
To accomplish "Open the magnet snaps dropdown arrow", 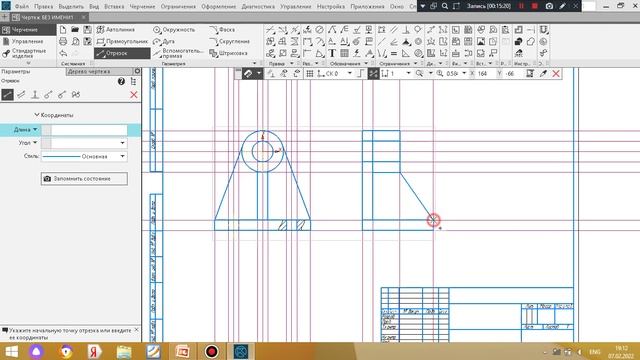I will tap(259, 73).
